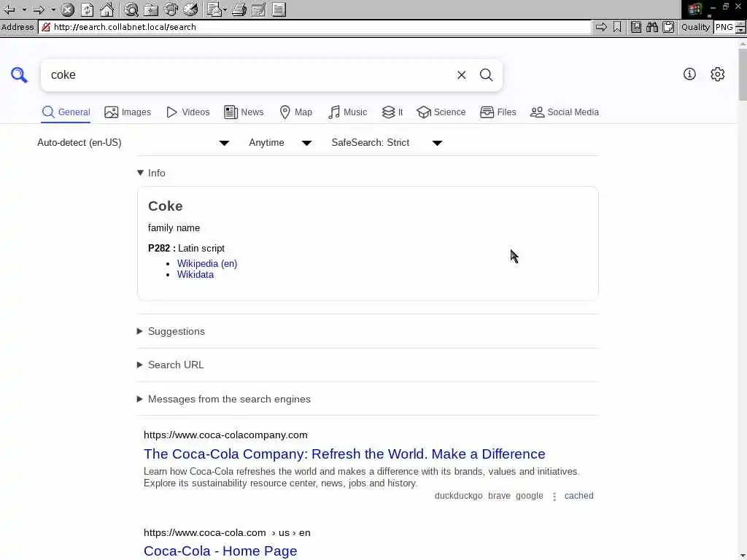The image size is (747, 560).
Task: Open the Anytime time range dropdown
Action: click(280, 142)
